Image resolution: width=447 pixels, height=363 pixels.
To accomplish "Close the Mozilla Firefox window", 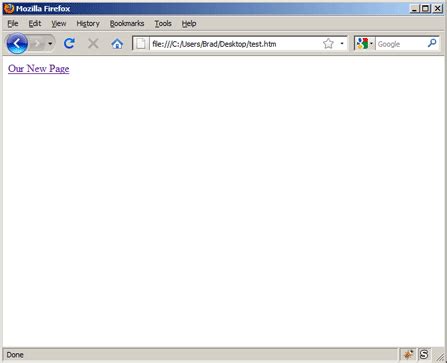I will click(437, 9).
